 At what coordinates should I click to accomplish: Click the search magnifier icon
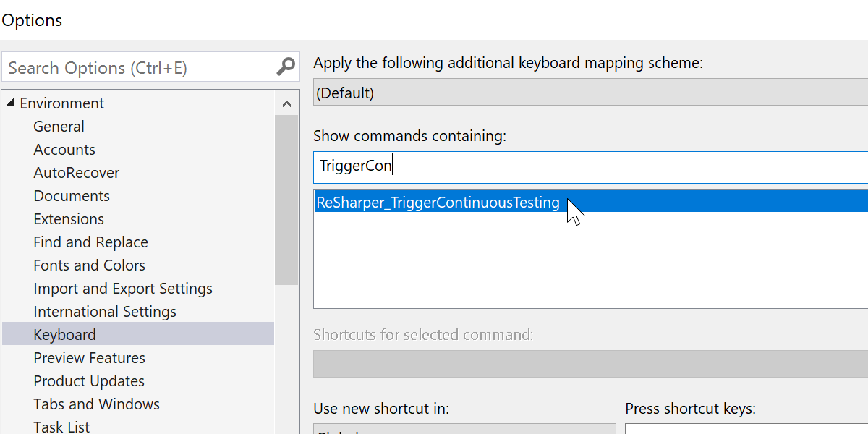(x=286, y=67)
